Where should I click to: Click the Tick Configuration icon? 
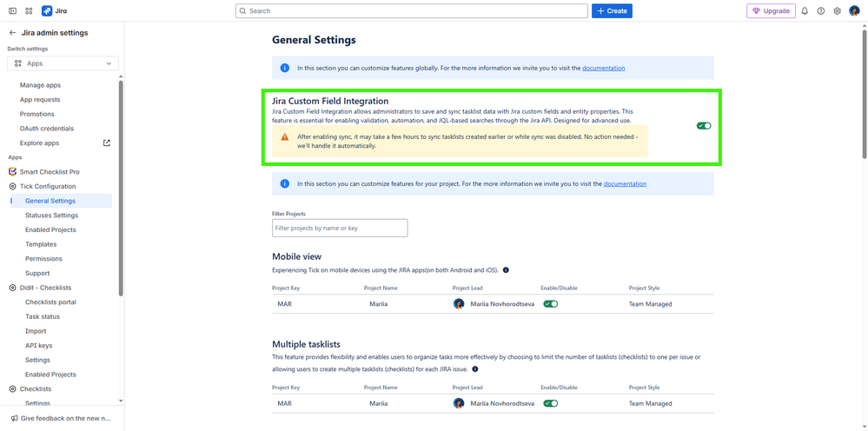12,187
